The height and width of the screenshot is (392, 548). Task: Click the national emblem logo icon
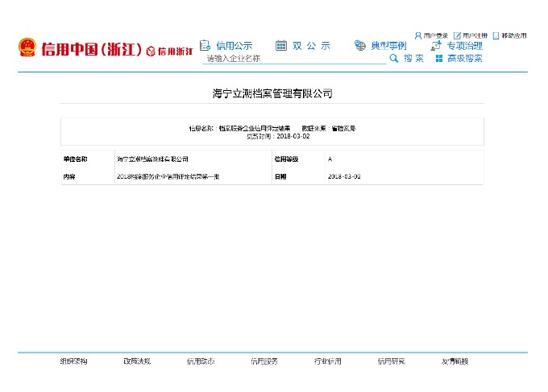click(x=27, y=47)
